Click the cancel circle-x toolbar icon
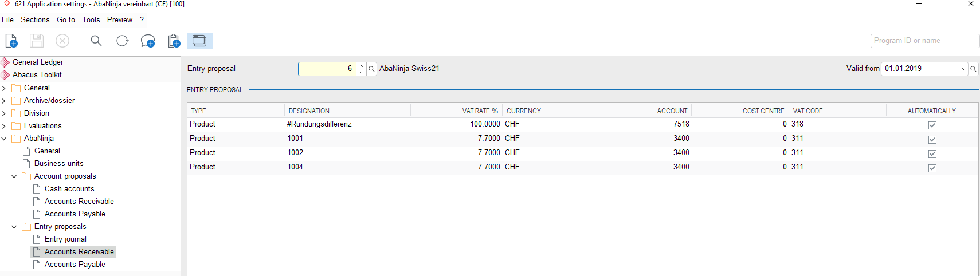 62,41
